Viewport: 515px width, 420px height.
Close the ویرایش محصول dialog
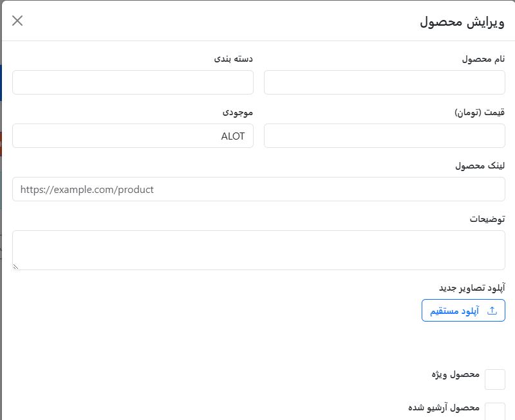[x=17, y=21]
